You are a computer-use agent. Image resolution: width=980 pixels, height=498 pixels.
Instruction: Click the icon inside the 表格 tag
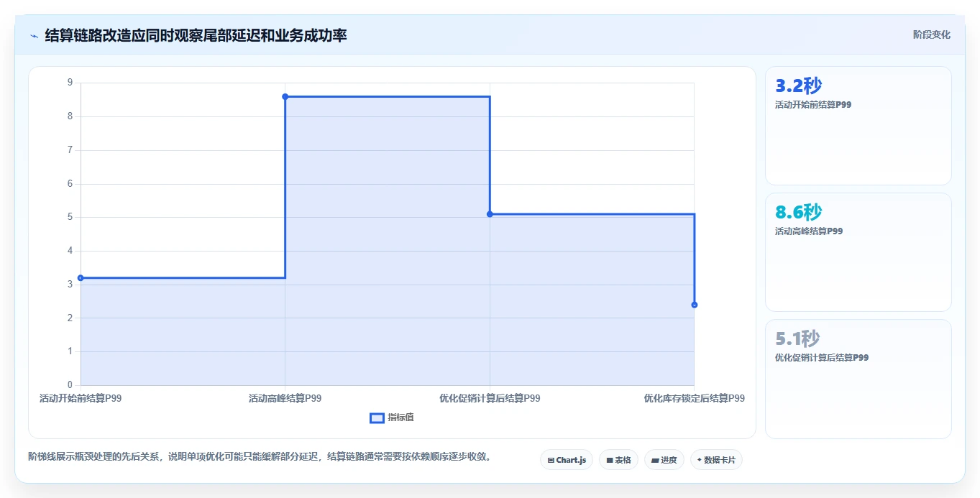(610, 460)
